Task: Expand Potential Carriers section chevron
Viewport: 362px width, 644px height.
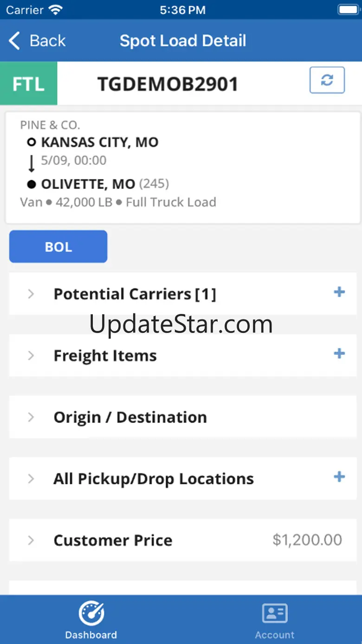Action: 31,294
